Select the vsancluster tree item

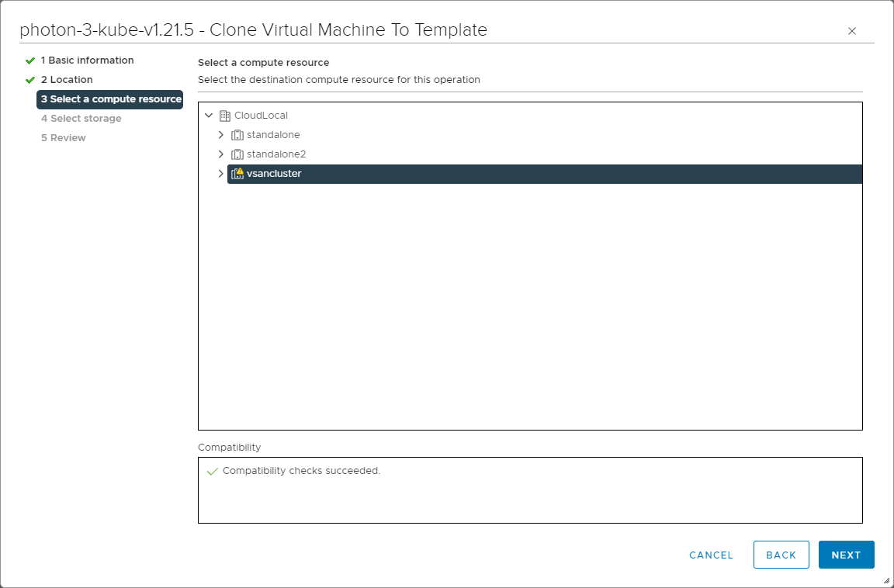[545, 174]
